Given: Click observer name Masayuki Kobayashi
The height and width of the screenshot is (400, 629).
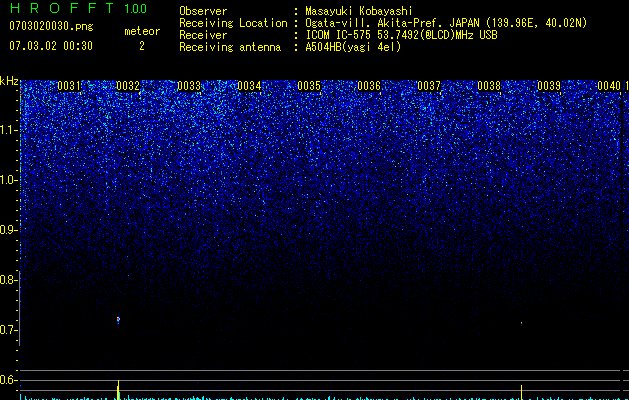Looking at the screenshot, I should point(359,11).
